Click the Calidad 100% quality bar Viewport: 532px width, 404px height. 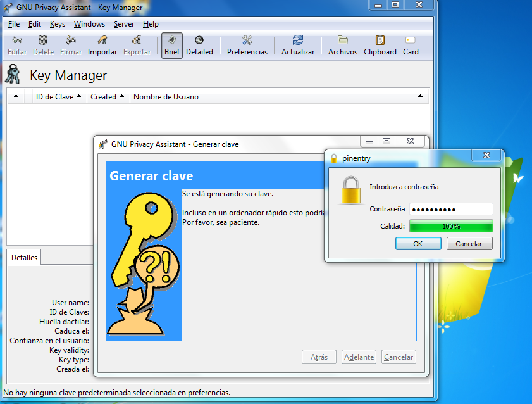451,226
